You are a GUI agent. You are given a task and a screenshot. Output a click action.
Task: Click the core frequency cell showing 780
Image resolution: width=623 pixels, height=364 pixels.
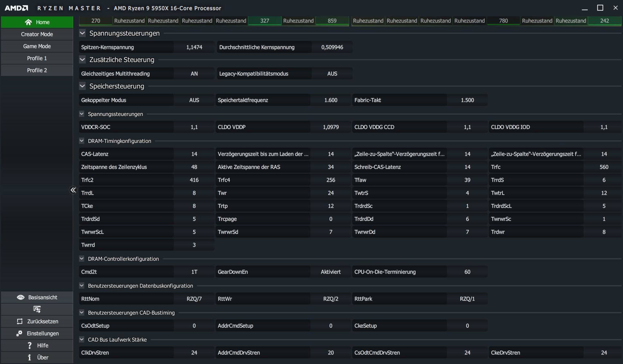tap(503, 21)
